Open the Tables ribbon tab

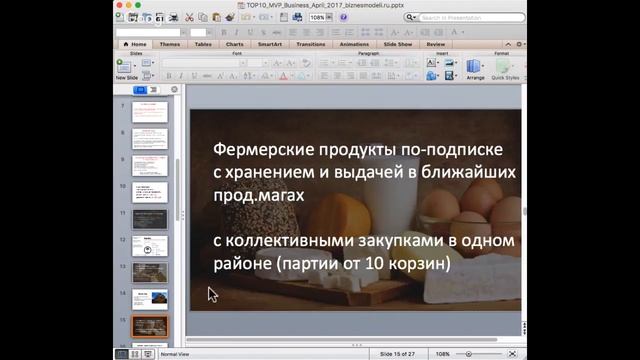(203, 44)
